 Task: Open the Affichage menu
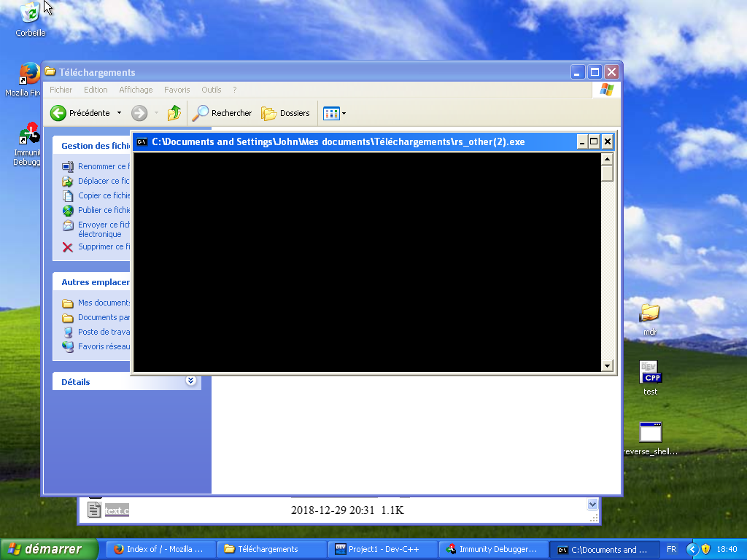click(136, 90)
